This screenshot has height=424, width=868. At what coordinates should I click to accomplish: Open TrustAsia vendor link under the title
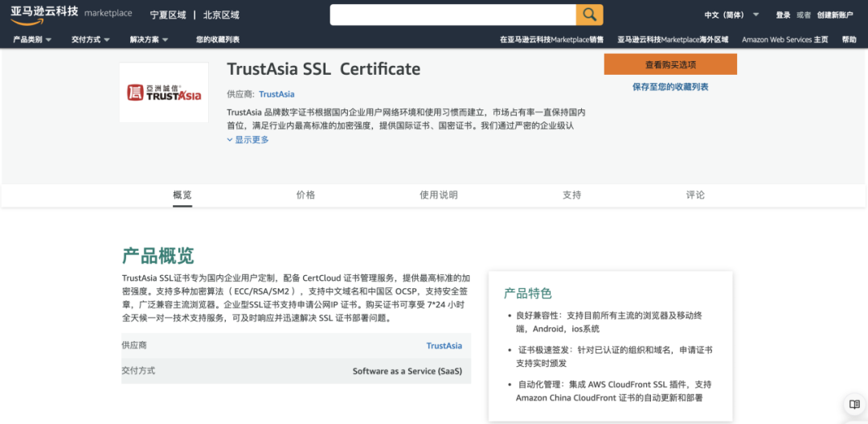point(276,94)
